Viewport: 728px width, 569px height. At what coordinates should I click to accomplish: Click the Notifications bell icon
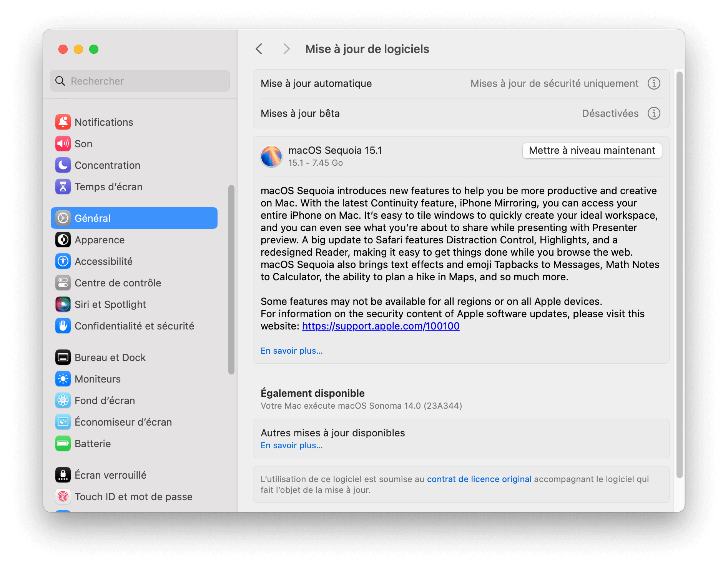click(x=63, y=122)
